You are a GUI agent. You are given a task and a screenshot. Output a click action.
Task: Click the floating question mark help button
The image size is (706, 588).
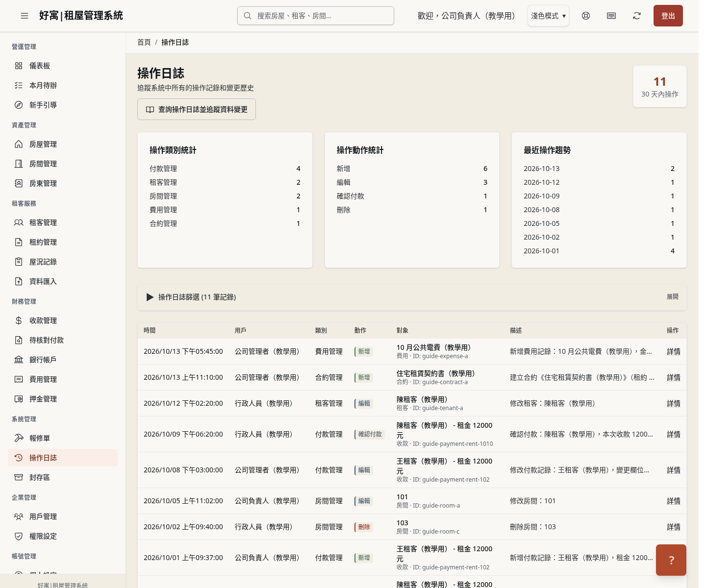pyautogui.click(x=671, y=560)
